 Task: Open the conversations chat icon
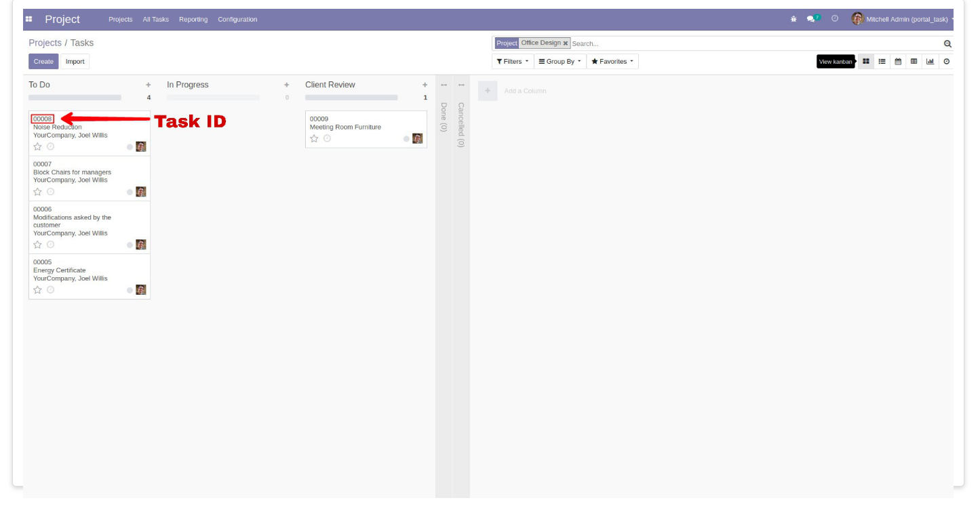[x=810, y=19]
